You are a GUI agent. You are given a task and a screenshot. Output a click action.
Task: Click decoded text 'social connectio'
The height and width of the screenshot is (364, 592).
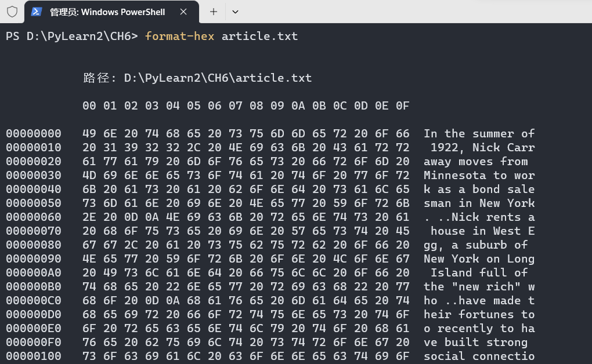(x=479, y=356)
